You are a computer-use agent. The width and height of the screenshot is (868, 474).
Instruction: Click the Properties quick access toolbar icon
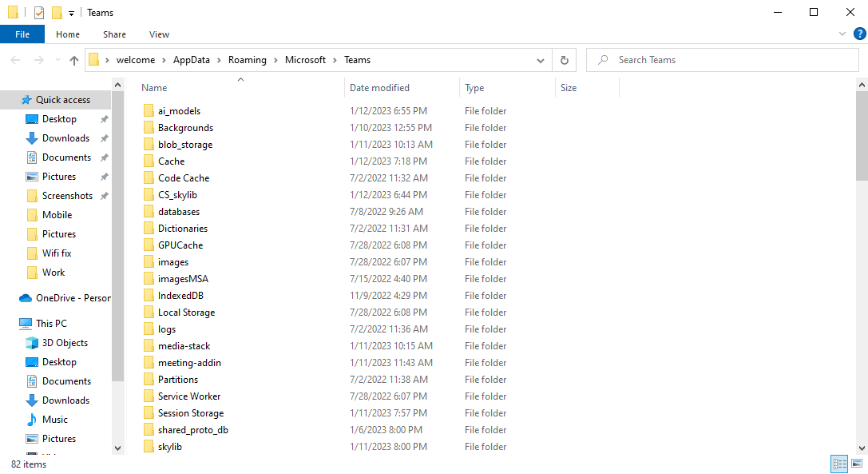[39, 12]
